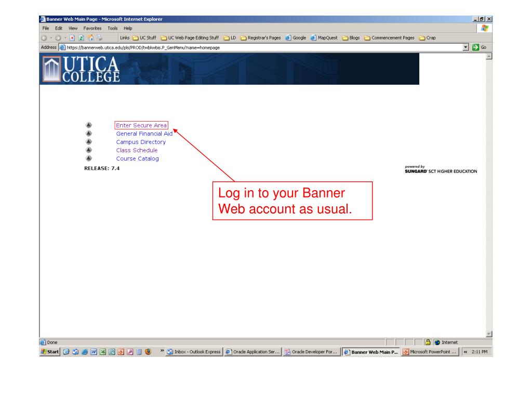Launch Microsoft Word from quick launch
Image resolution: width=532 pixels, height=399 pixels.
pos(94,352)
